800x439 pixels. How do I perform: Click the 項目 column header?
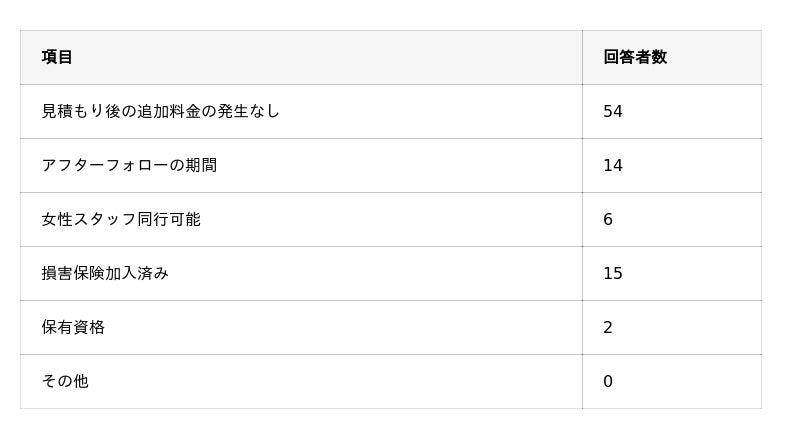point(57,57)
